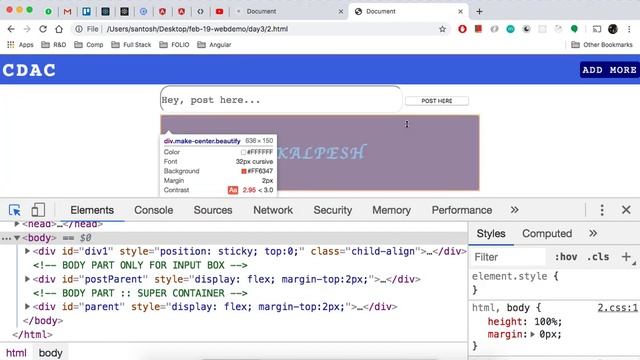This screenshot has height=360, width=640.
Task: Click the CDAC header logo
Action: [x=29, y=70]
